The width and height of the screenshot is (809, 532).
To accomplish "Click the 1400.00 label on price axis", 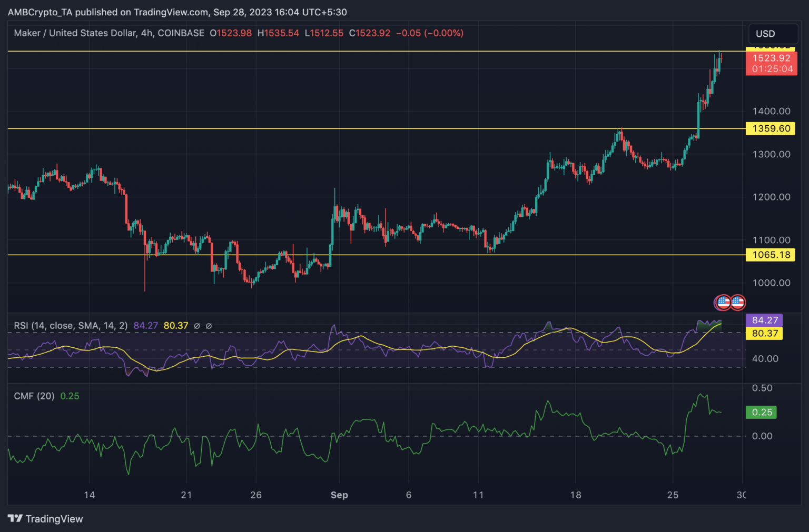I will pyautogui.click(x=771, y=111).
